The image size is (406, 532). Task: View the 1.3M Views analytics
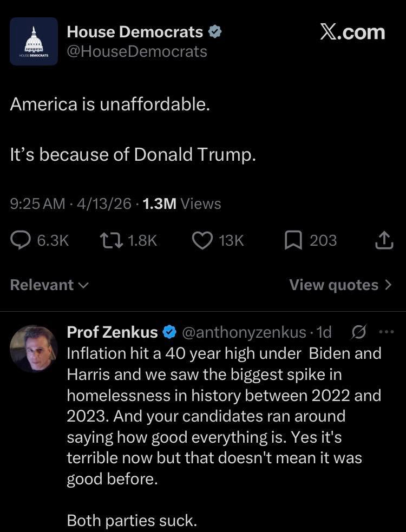pos(181,204)
